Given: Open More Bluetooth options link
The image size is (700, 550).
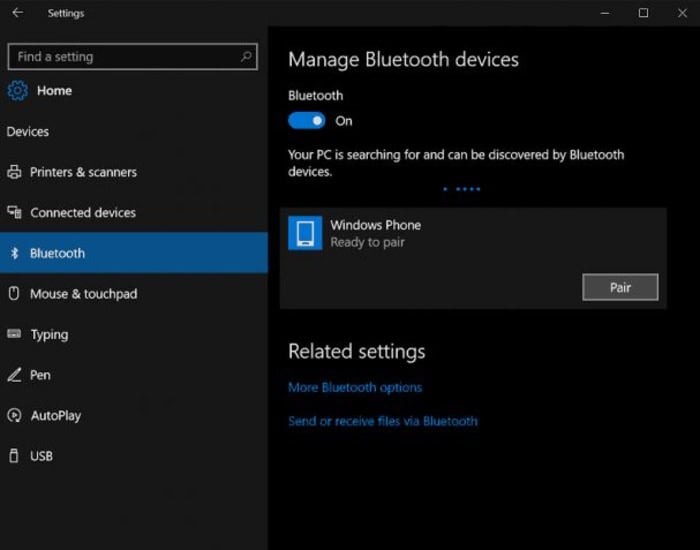Looking at the screenshot, I should pyautogui.click(x=355, y=387).
